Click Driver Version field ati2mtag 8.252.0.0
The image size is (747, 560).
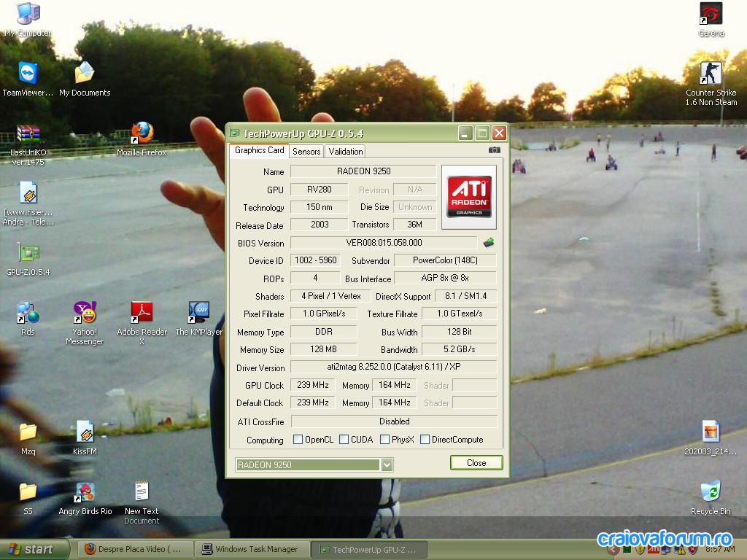click(x=393, y=367)
